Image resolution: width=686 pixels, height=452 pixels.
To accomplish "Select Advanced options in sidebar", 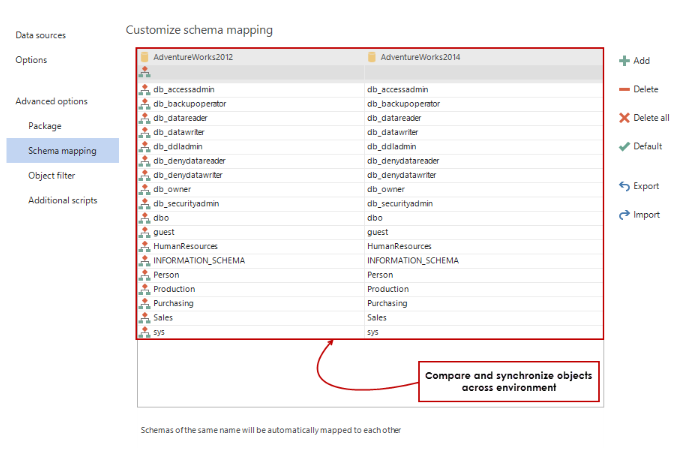I will tap(52, 102).
